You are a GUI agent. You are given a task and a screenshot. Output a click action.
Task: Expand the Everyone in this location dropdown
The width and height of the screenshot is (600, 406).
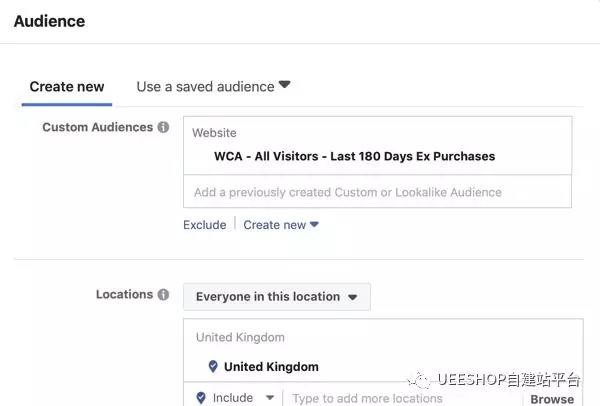(276, 297)
